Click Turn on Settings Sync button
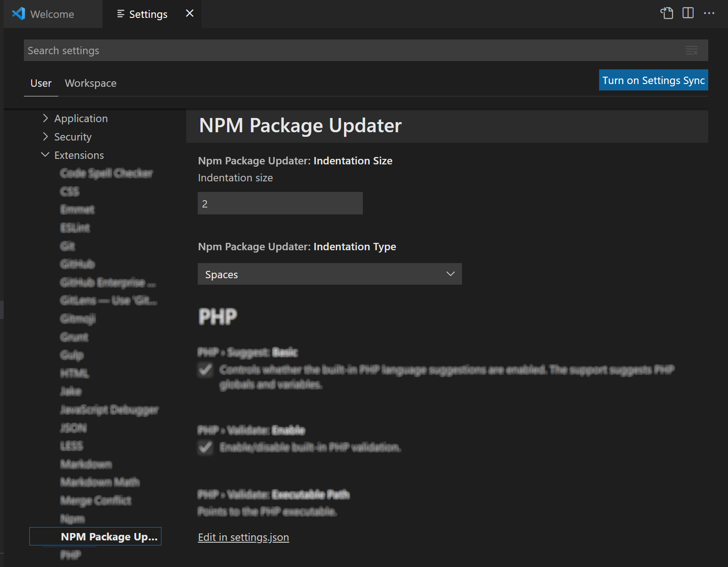Screen dimensions: 728x567 (x=653, y=80)
